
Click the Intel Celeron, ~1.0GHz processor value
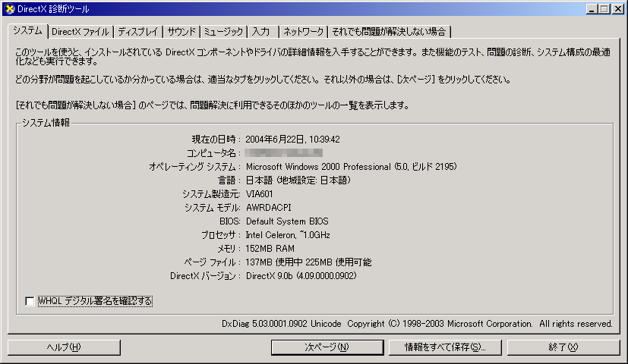pos(288,235)
